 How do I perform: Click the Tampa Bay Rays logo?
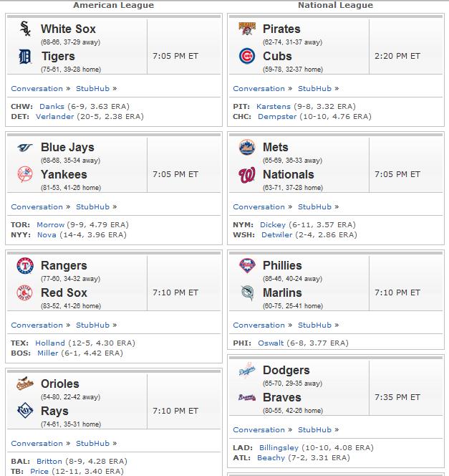(25, 411)
